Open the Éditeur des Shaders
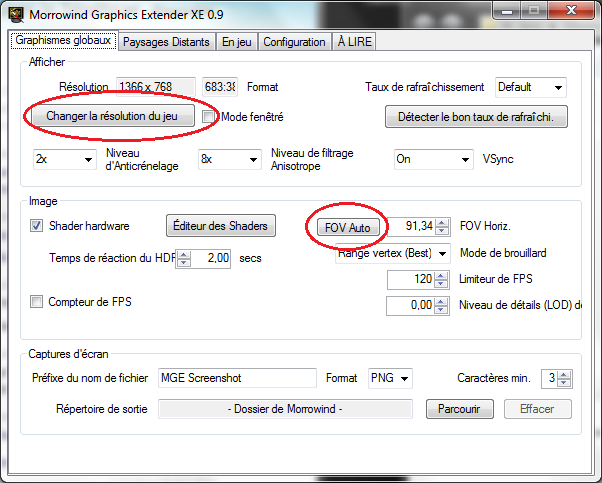The image size is (602, 483). coord(220,225)
